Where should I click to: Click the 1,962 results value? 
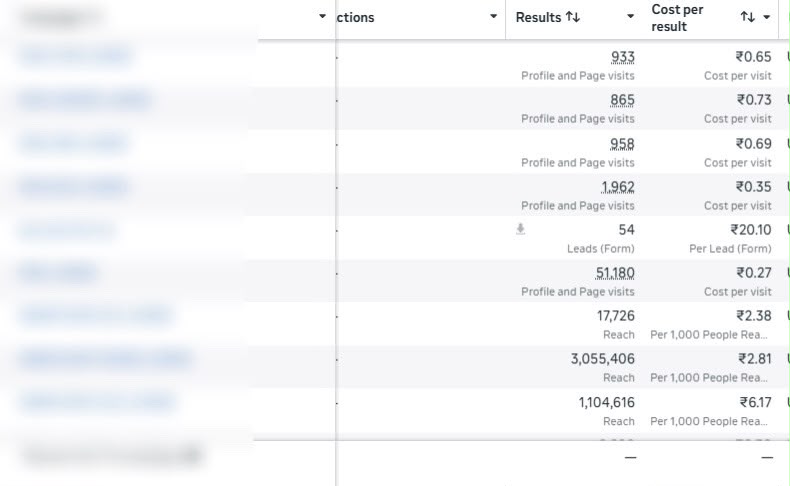point(618,187)
